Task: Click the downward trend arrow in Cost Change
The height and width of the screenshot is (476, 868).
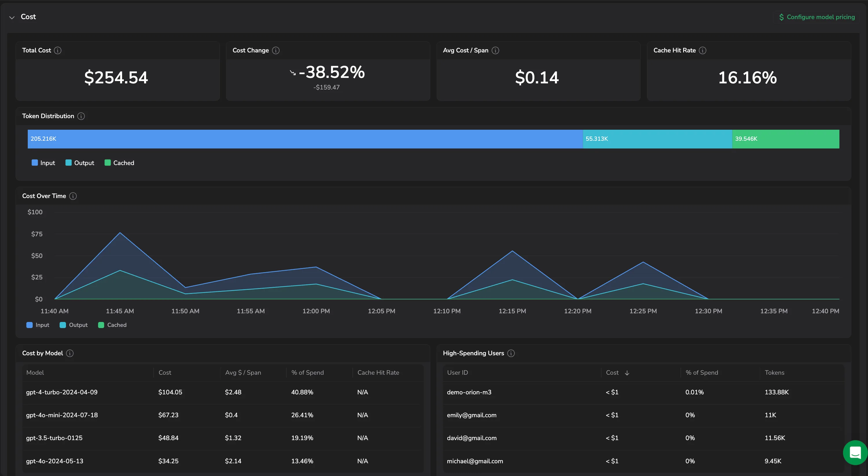Action: tap(293, 72)
